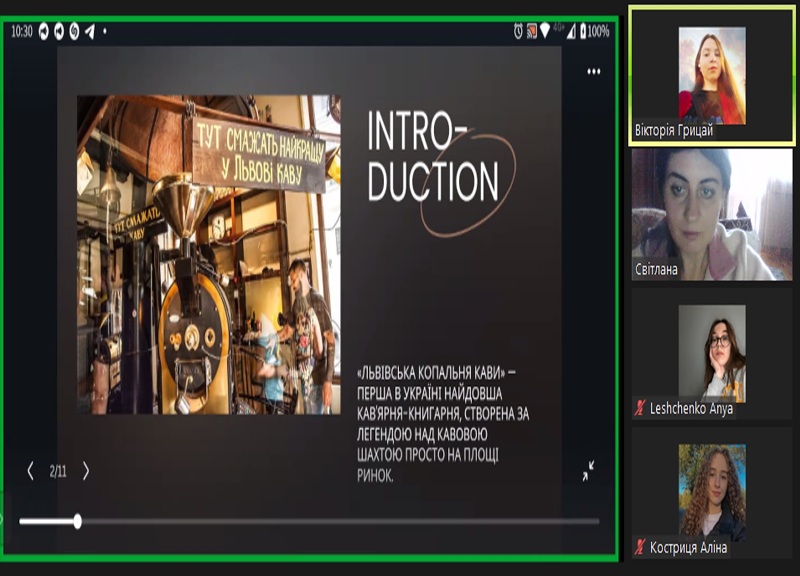Click the Вікторія Грицай name label
The width and height of the screenshot is (800, 576).
(x=673, y=131)
